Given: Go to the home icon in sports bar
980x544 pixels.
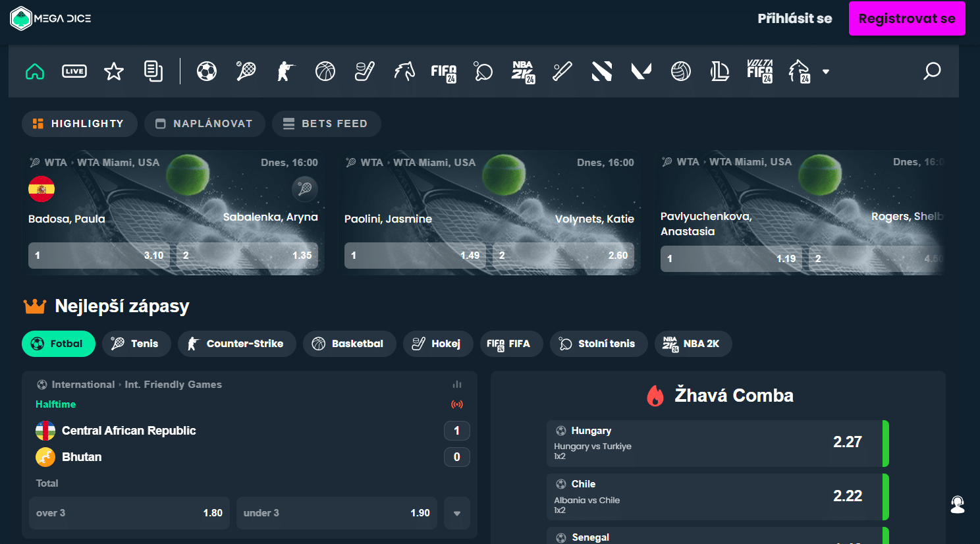Looking at the screenshot, I should click(35, 71).
